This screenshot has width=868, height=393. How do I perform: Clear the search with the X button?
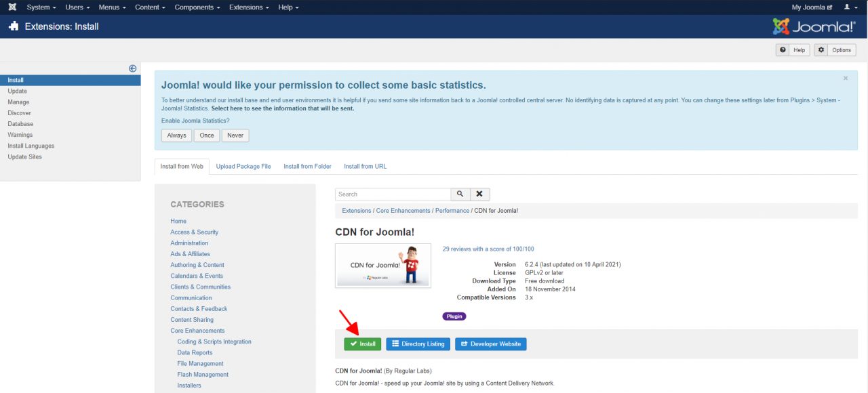479,194
